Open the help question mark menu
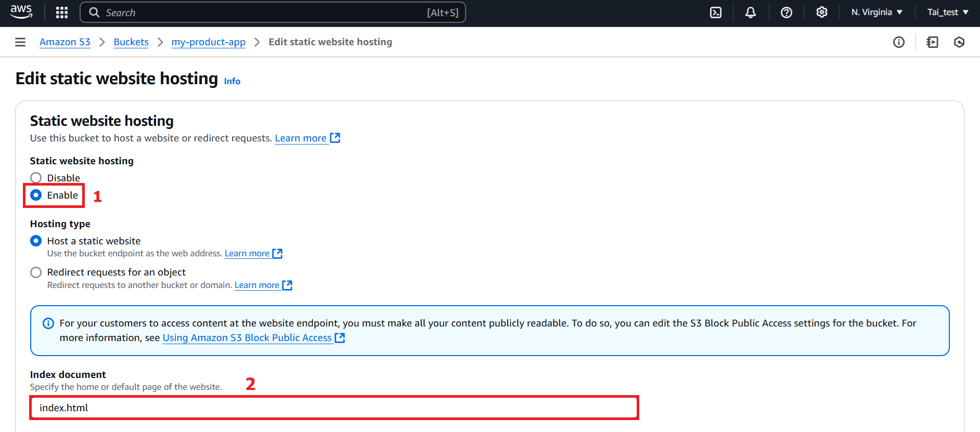This screenshot has width=980, height=432. click(786, 12)
